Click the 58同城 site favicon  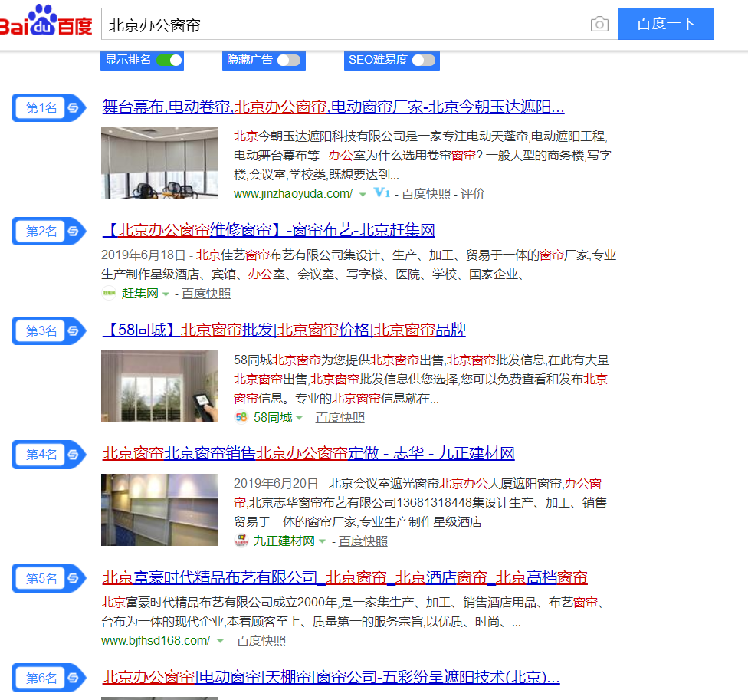tap(241, 418)
